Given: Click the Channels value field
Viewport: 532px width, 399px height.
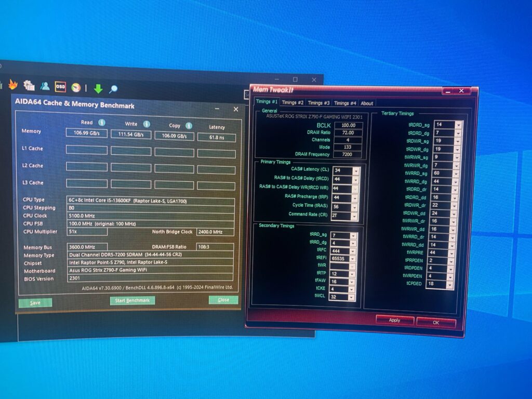Looking at the screenshot, I should pyautogui.click(x=348, y=140).
